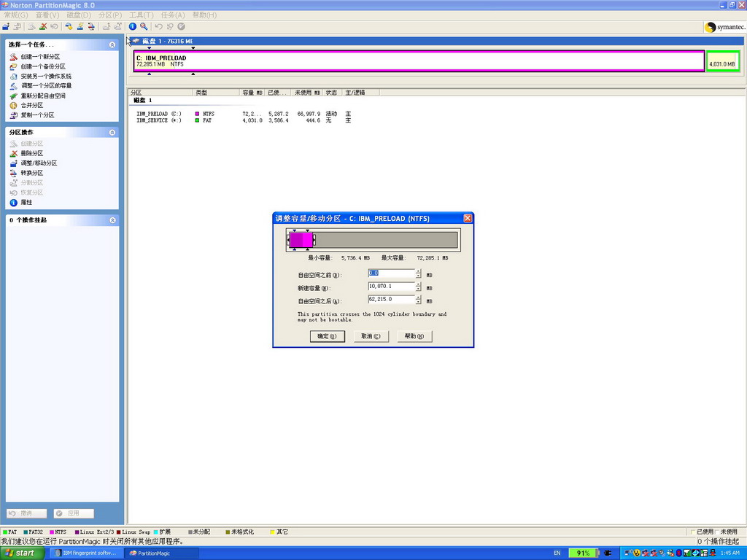Screen dimensions: 747x560
Task: Open the 工具(T) tools menu
Action: click(x=141, y=15)
